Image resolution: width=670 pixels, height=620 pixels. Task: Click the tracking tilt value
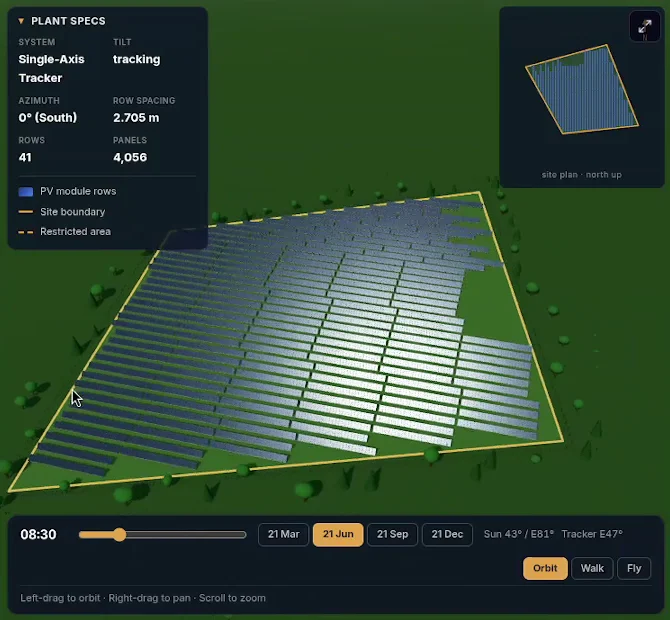pyautogui.click(x=137, y=59)
